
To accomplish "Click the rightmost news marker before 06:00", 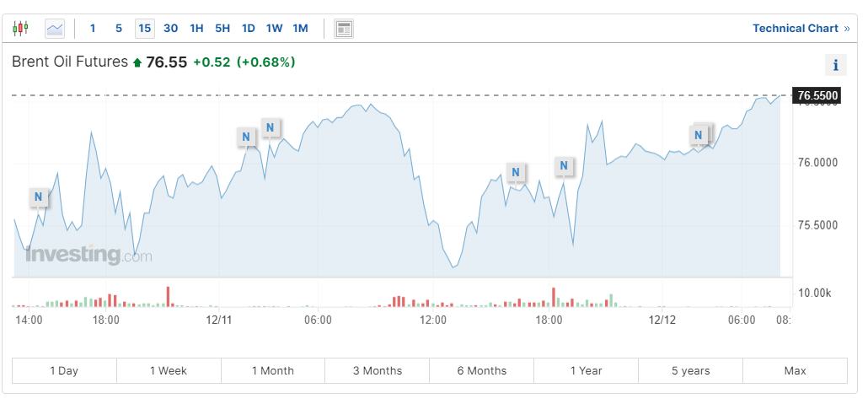I will [699, 134].
